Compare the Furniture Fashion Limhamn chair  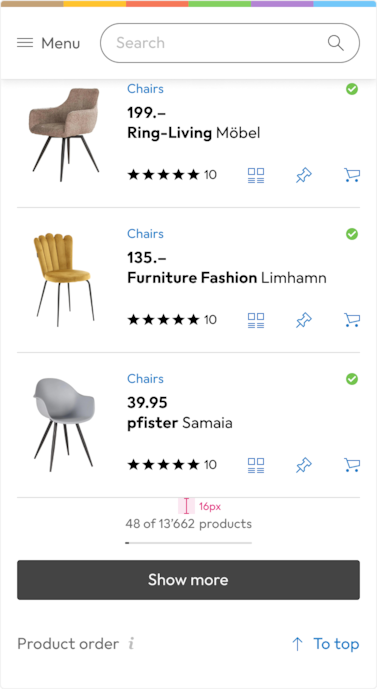coord(256,320)
